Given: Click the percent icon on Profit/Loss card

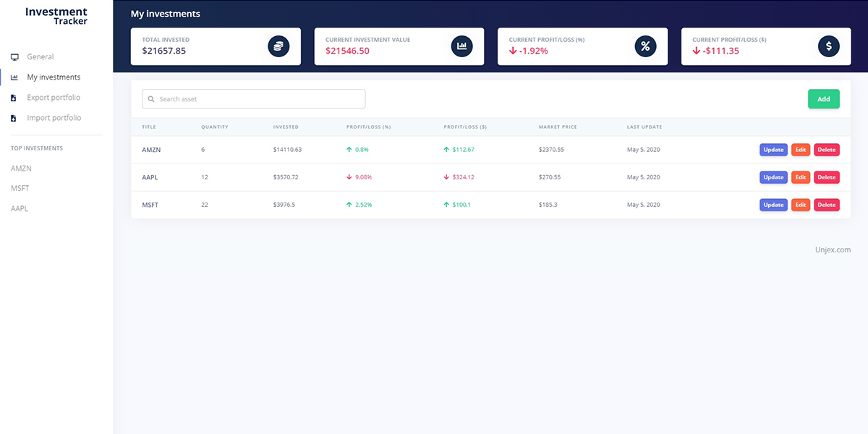Looking at the screenshot, I should coord(645,47).
